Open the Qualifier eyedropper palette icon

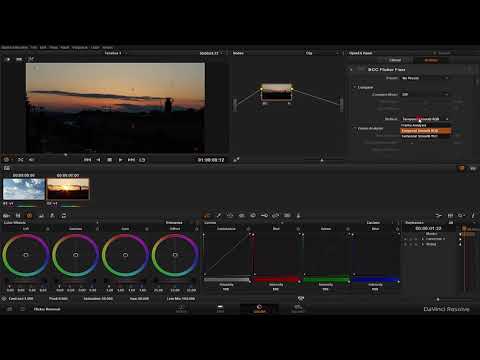click(219, 216)
